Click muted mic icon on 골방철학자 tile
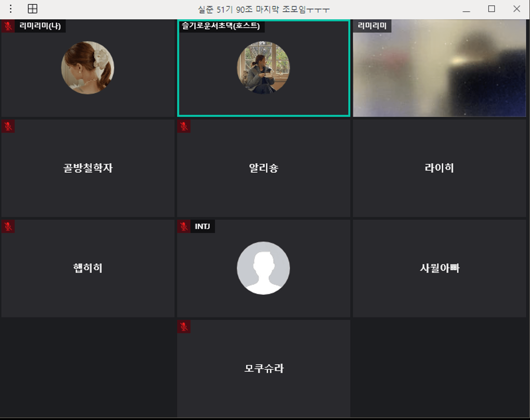 (x=8, y=126)
